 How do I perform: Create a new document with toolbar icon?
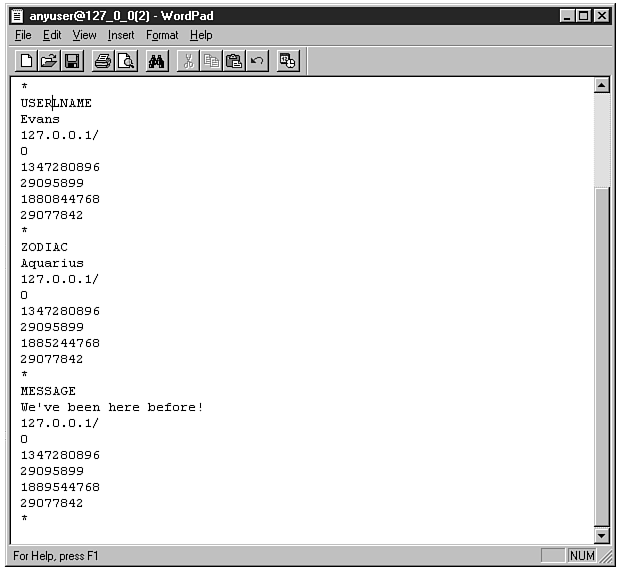[27, 62]
